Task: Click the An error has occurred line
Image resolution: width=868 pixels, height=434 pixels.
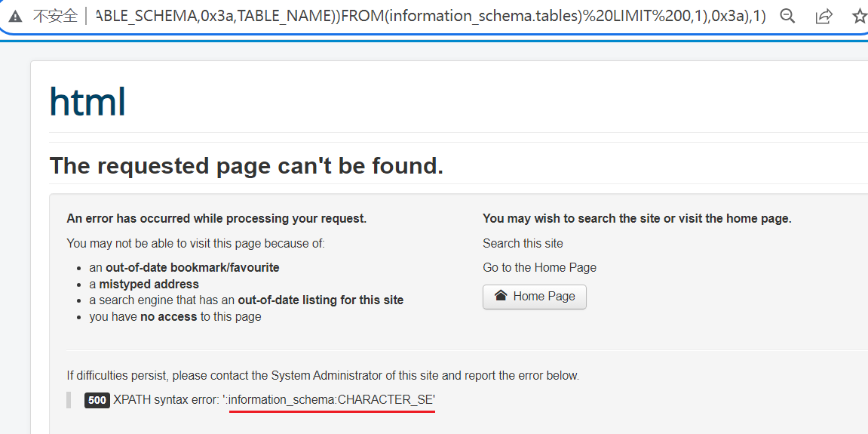Action: click(216, 218)
